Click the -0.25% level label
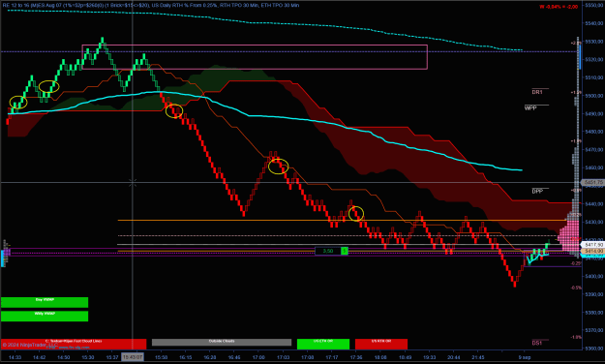Viewport: 605px width, 364px height. click(x=576, y=263)
